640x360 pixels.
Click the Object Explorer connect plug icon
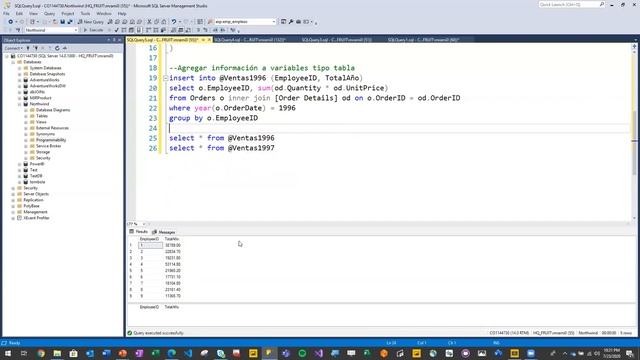tap(28, 48)
